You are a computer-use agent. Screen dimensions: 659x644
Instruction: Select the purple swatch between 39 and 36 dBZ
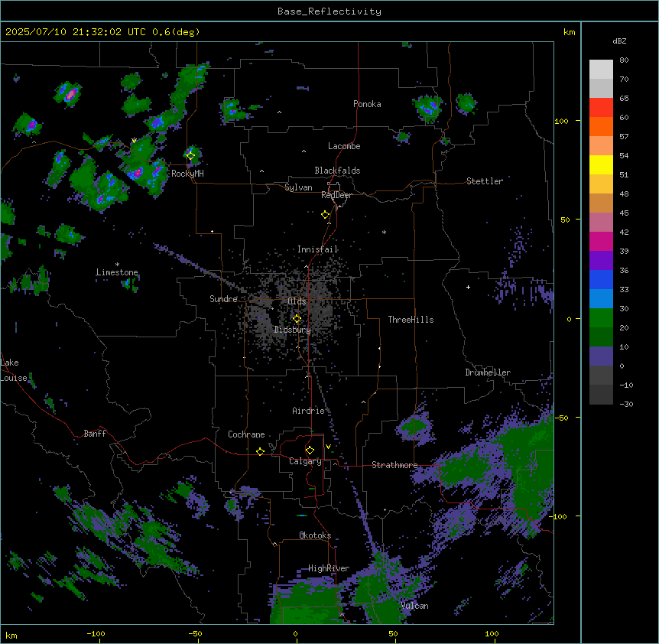601,261
